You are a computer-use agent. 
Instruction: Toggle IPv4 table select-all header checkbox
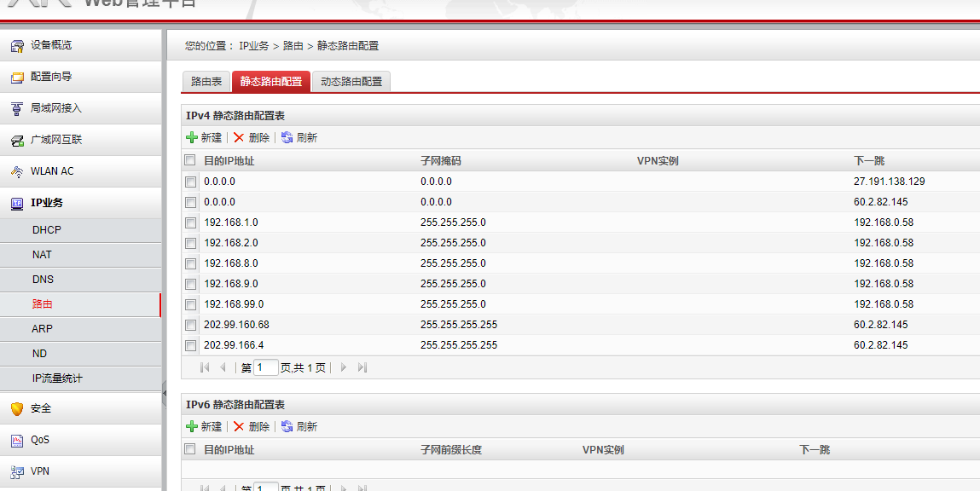pos(190,160)
